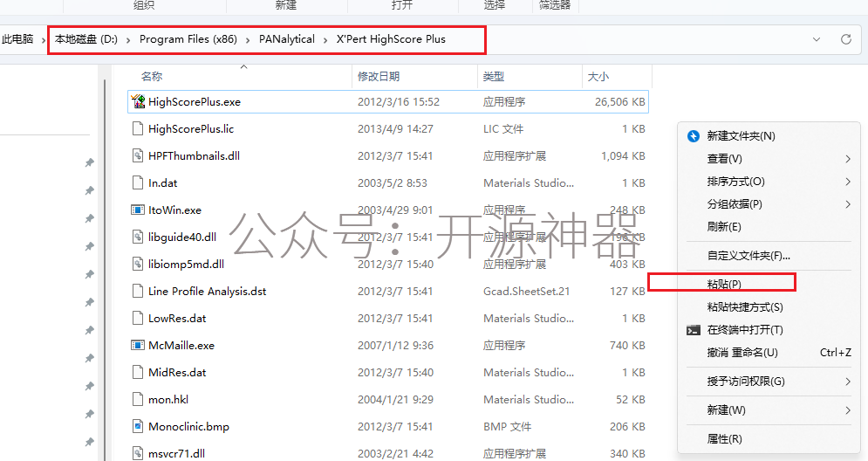Click the msvcr71.dll file icon
This screenshot has width=868, height=461.
click(x=138, y=453)
